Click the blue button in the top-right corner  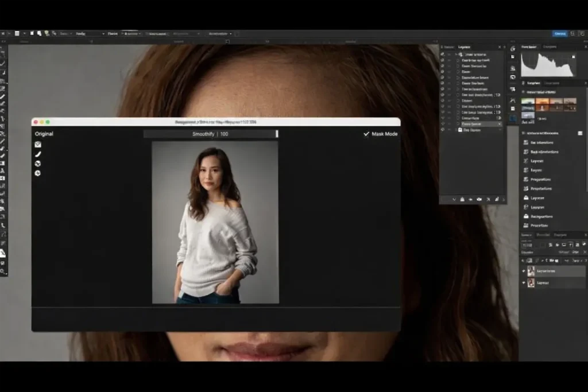[x=559, y=34]
